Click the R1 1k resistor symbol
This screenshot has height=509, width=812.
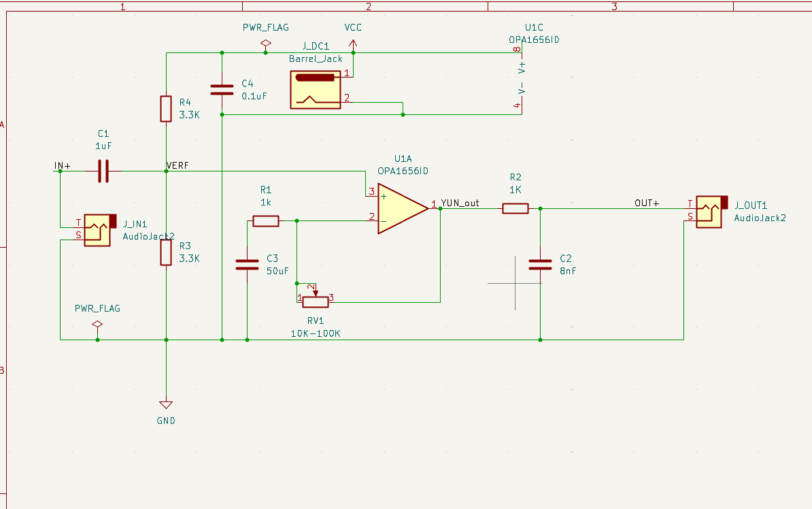click(265, 220)
